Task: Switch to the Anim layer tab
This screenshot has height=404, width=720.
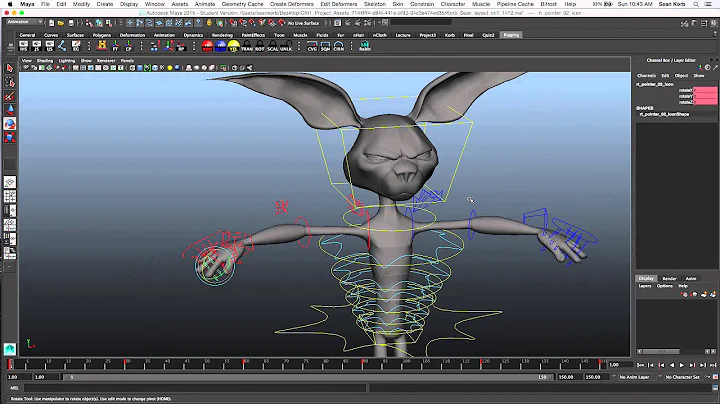Action: point(691,278)
